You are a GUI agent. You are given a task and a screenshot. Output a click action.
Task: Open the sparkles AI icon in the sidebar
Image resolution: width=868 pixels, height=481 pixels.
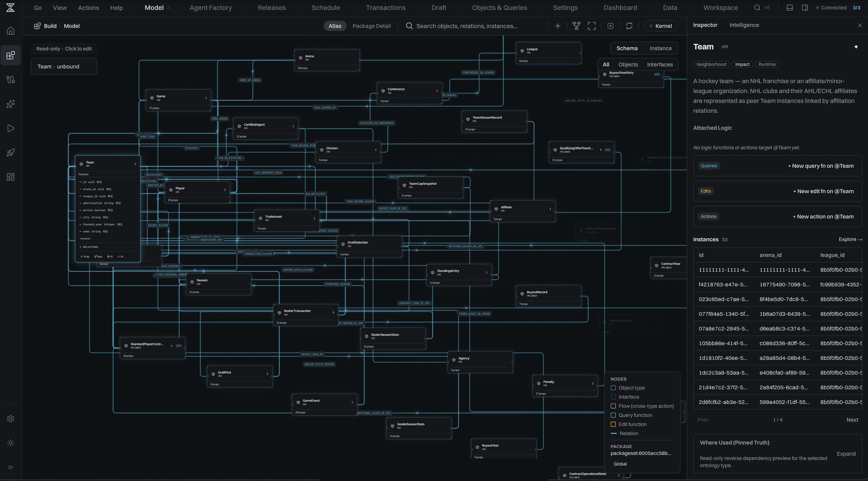tap(10, 104)
